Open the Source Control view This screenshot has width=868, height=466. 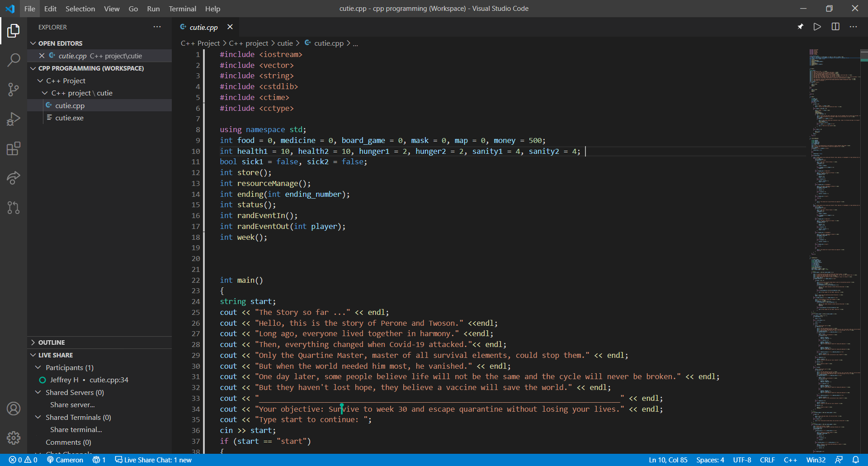click(14, 89)
